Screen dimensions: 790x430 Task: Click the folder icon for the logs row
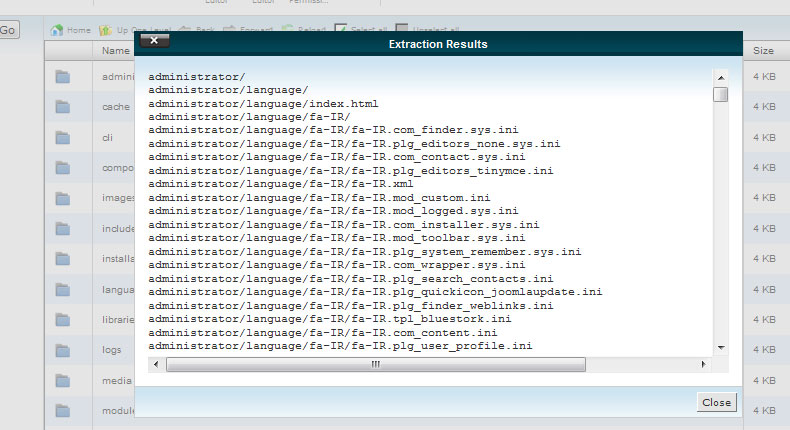(62, 350)
